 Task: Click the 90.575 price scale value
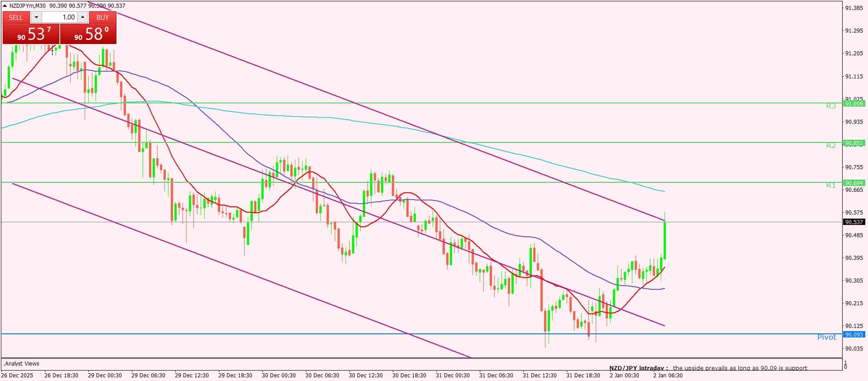(x=854, y=212)
